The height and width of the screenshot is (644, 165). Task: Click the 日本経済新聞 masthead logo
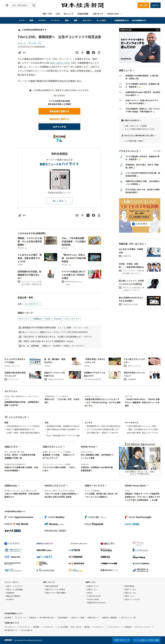(82, 5)
